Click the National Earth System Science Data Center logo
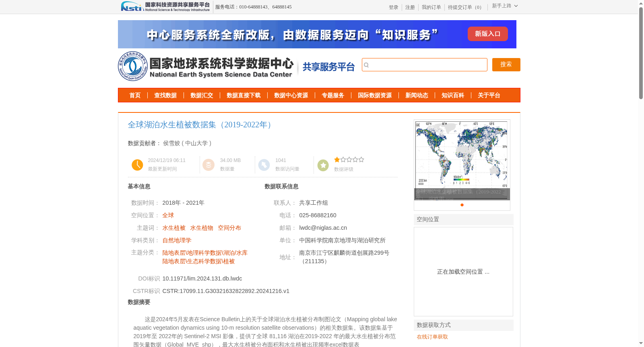 [x=206, y=66]
